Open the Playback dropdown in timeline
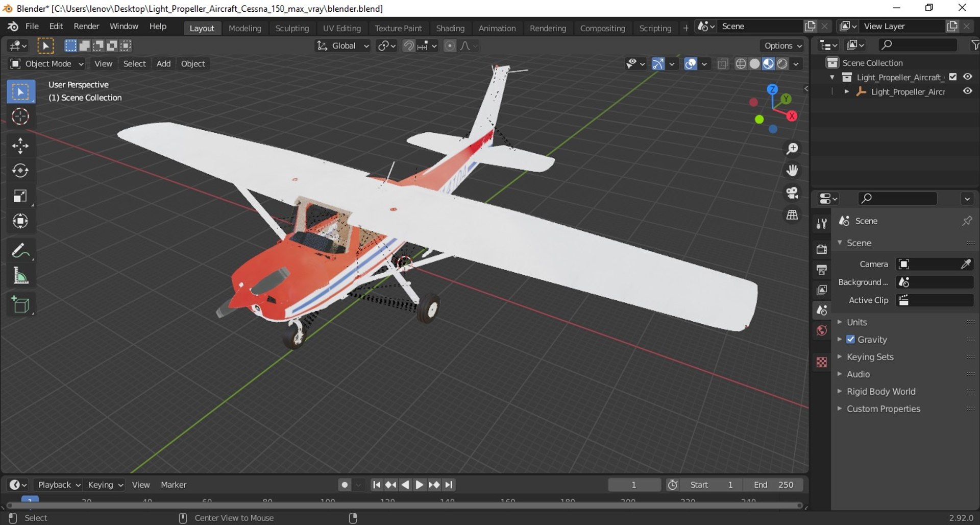The height and width of the screenshot is (525, 980). coord(58,485)
